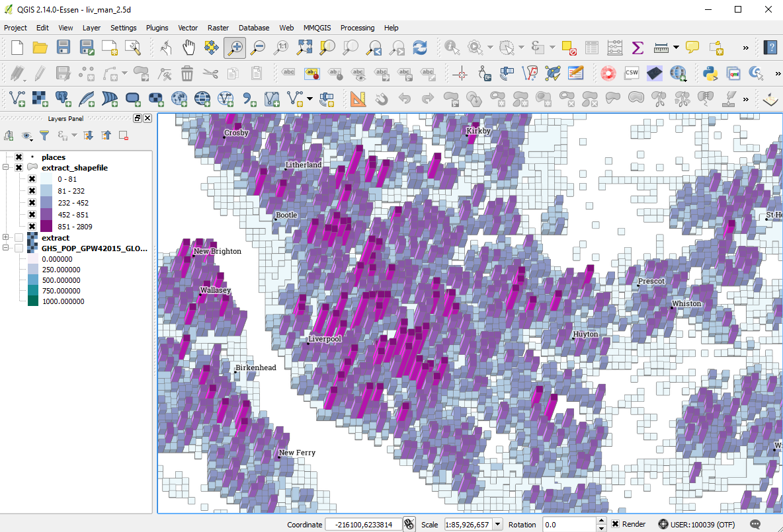Open the Measure Line tool
Screen dimensions: 783x532
[661, 48]
